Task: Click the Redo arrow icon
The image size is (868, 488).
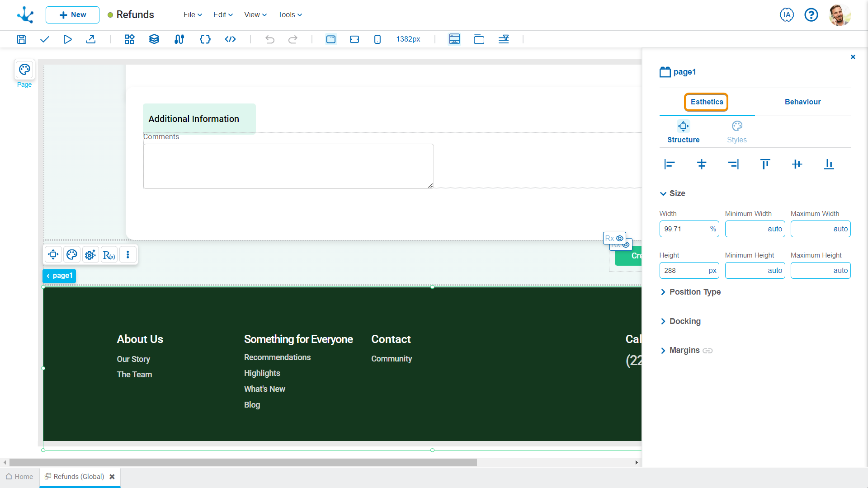Action: click(292, 39)
